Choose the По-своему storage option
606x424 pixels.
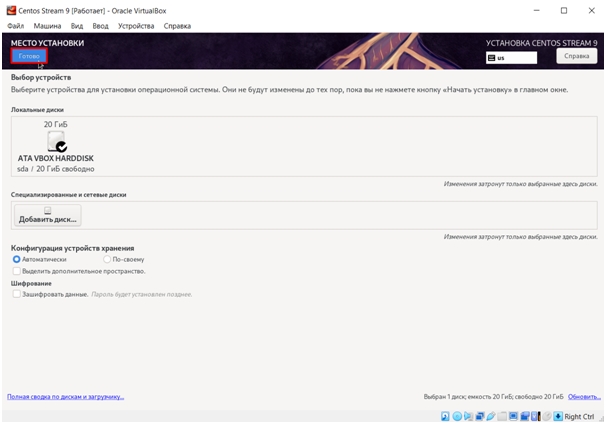(108, 259)
